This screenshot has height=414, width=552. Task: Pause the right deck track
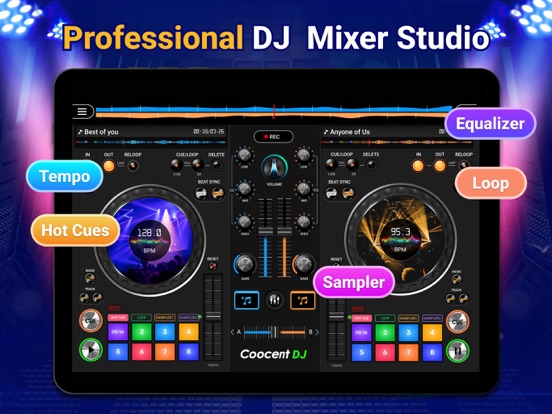coord(457,351)
